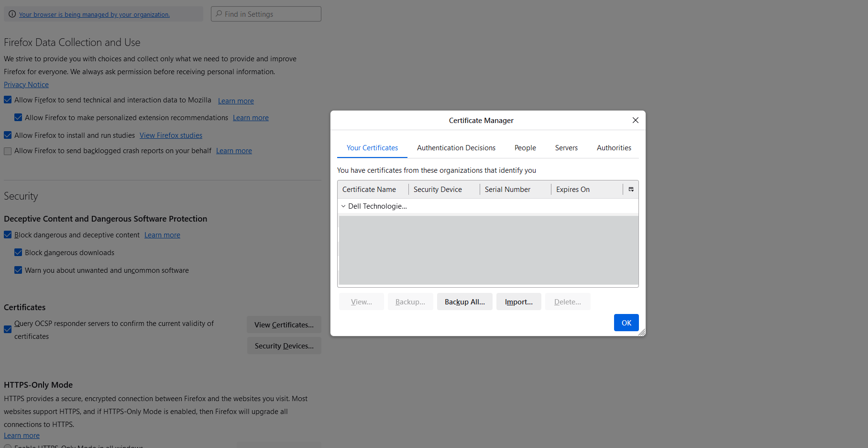Viewport: 868px width, 448px height.
Task: Toggle Block dangerous downloads checkbox
Action: tap(18, 253)
